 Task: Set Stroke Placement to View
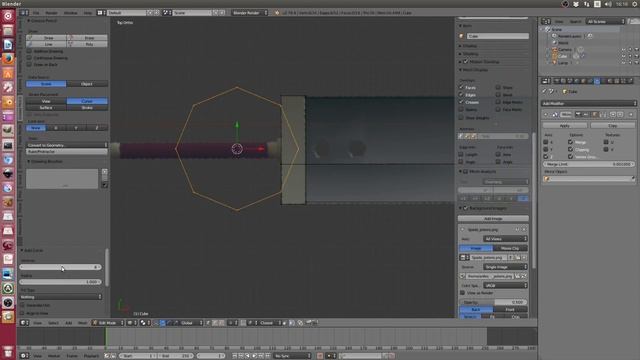46,101
